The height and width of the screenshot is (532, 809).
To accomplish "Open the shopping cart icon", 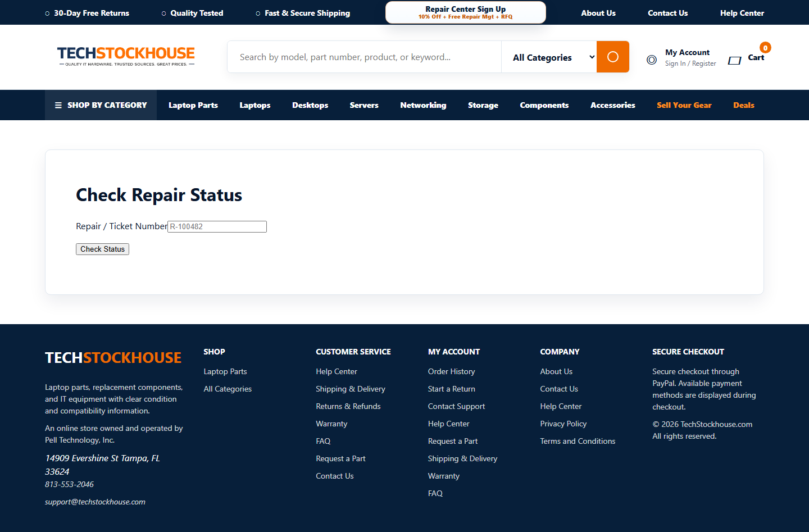I will [734, 60].
